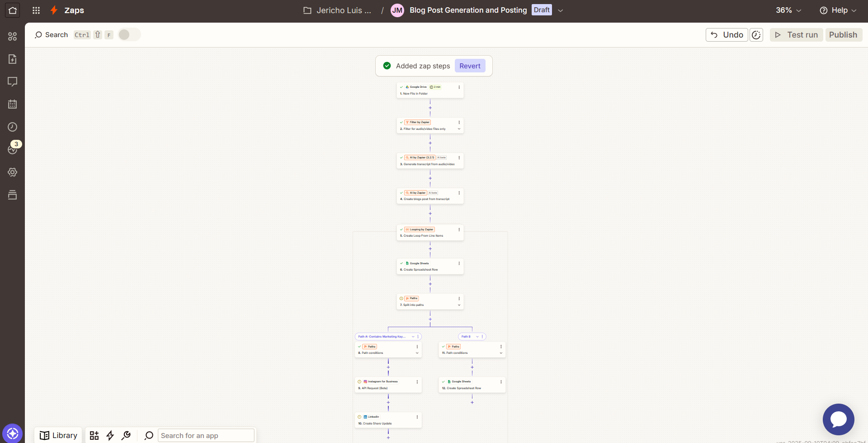Open the version history icon beside Undo

pos(756,35)
